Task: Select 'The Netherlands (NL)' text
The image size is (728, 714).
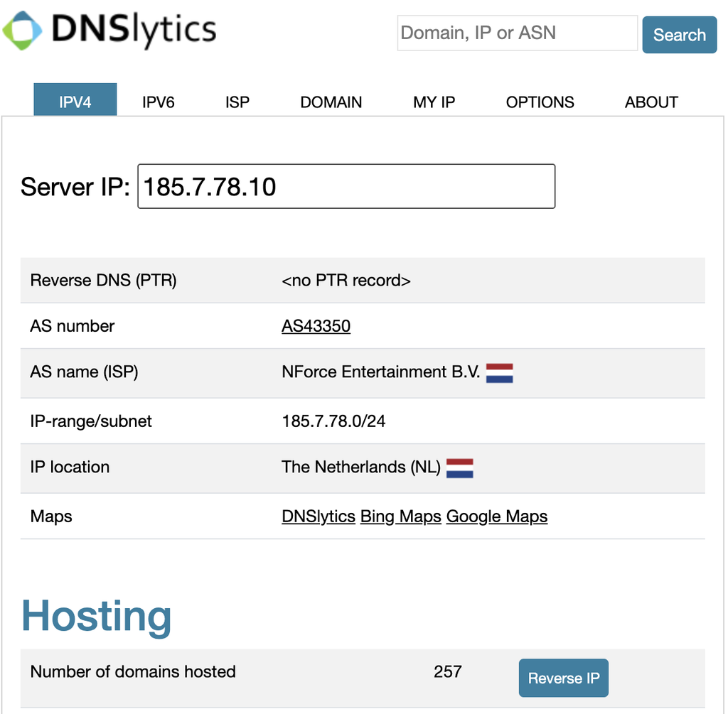Action: click(360, 467)
